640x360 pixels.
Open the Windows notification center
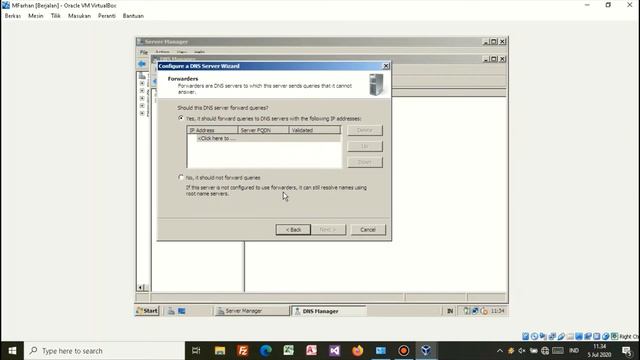[627, 351]
